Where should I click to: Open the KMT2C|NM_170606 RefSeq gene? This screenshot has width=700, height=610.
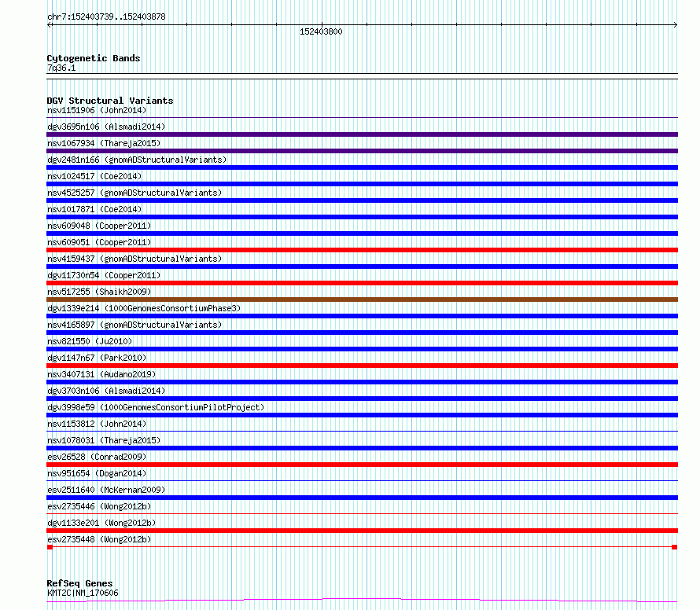[x=83, y=593]
